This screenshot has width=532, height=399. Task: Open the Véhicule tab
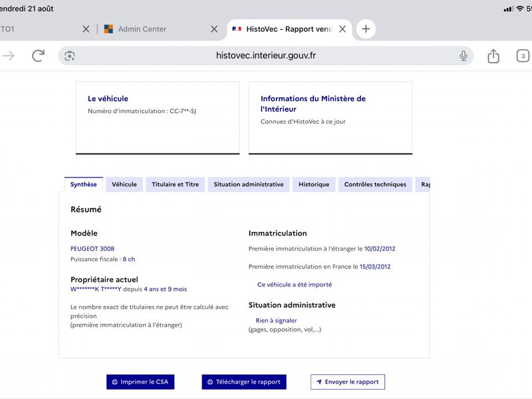pyautogui.click(x=124, y=184)
